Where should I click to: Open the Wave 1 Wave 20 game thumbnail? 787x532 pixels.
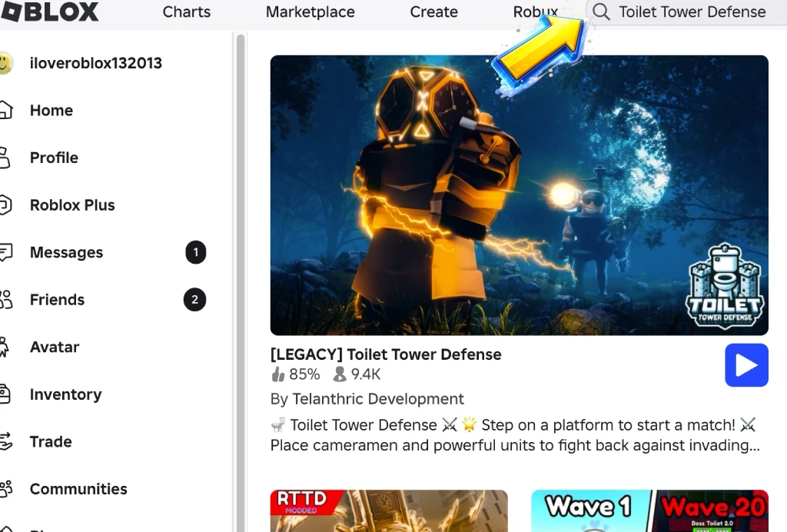(649, 511)
